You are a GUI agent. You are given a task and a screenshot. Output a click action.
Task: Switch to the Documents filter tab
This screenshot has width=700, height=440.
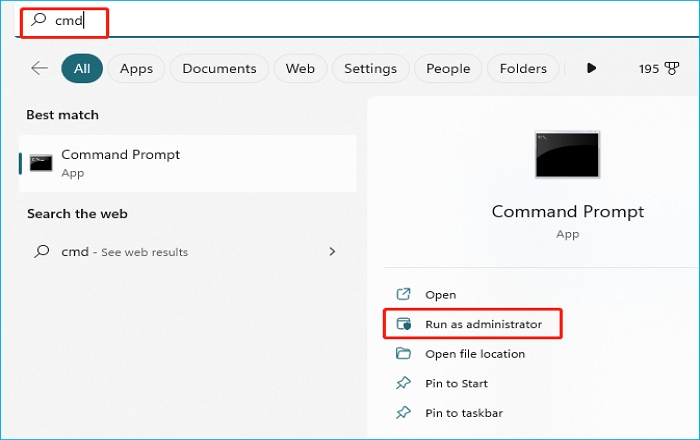coord(219,68)
